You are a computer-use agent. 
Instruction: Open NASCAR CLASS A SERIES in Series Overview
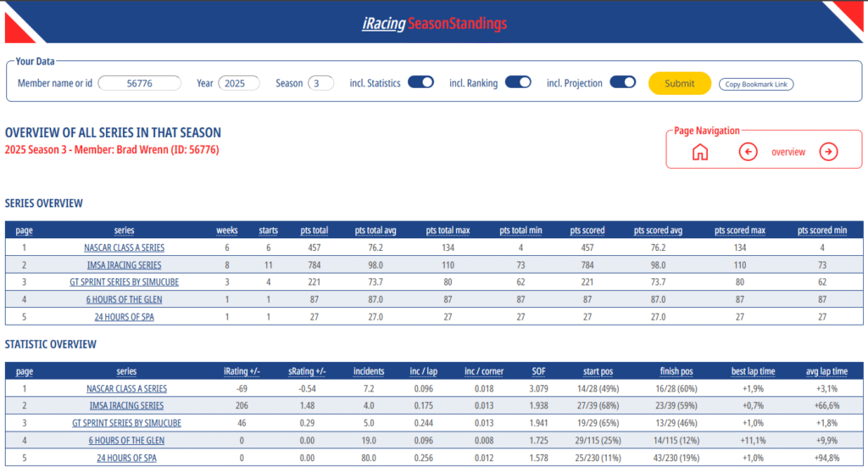124,248
